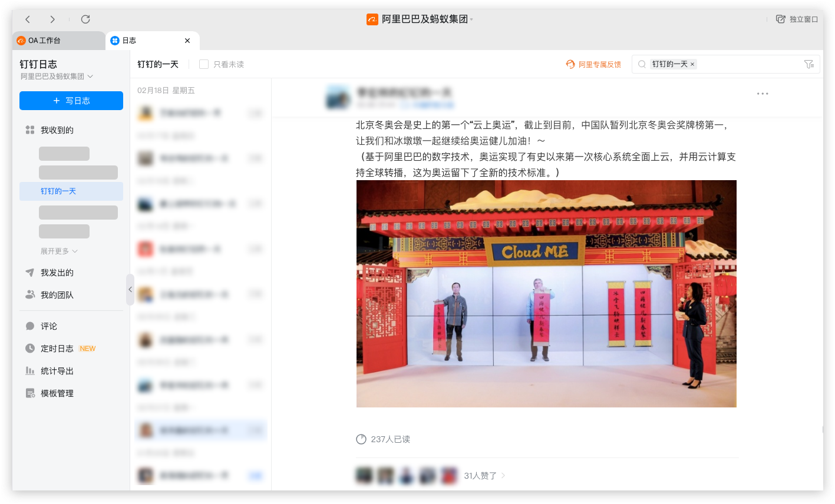Click the 写日志 button to create a log

pos(71,101)
